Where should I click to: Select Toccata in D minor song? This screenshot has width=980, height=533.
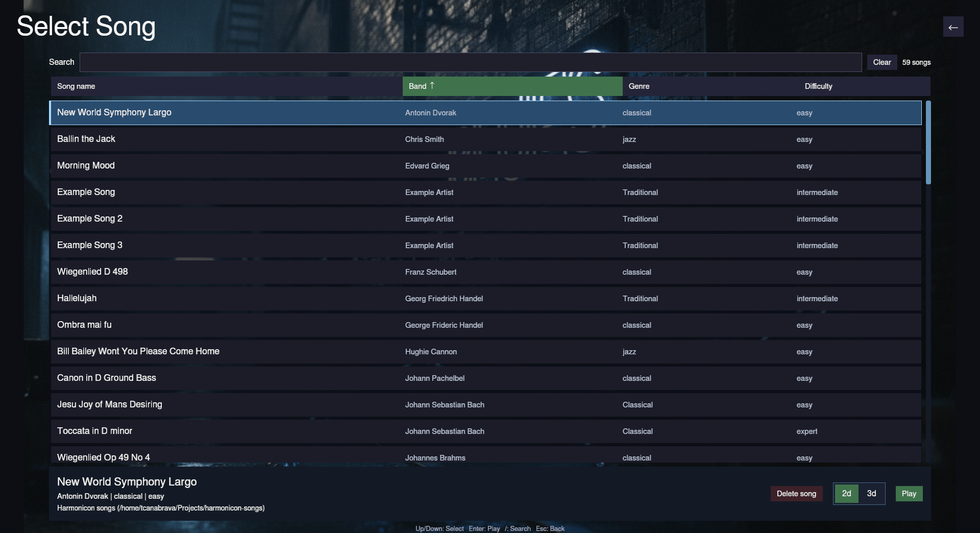[485, 431]
